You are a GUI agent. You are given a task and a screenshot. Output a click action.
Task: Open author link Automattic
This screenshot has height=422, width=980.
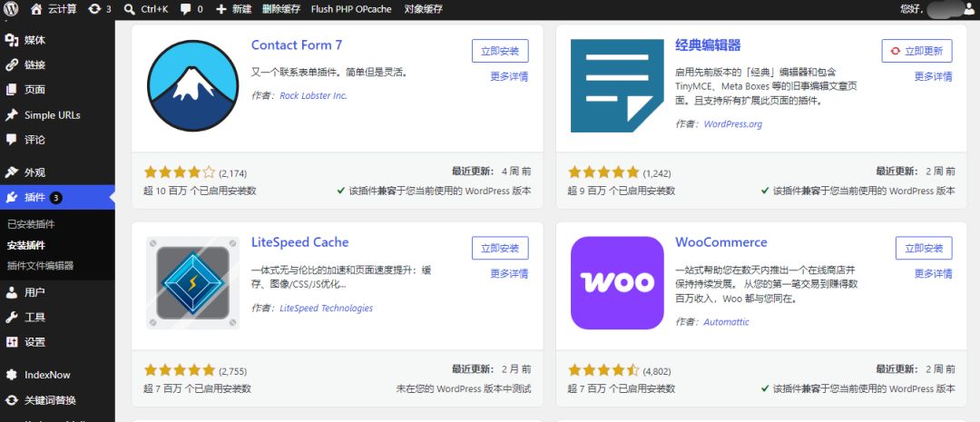pyautogui.click(x=726, y=322)
